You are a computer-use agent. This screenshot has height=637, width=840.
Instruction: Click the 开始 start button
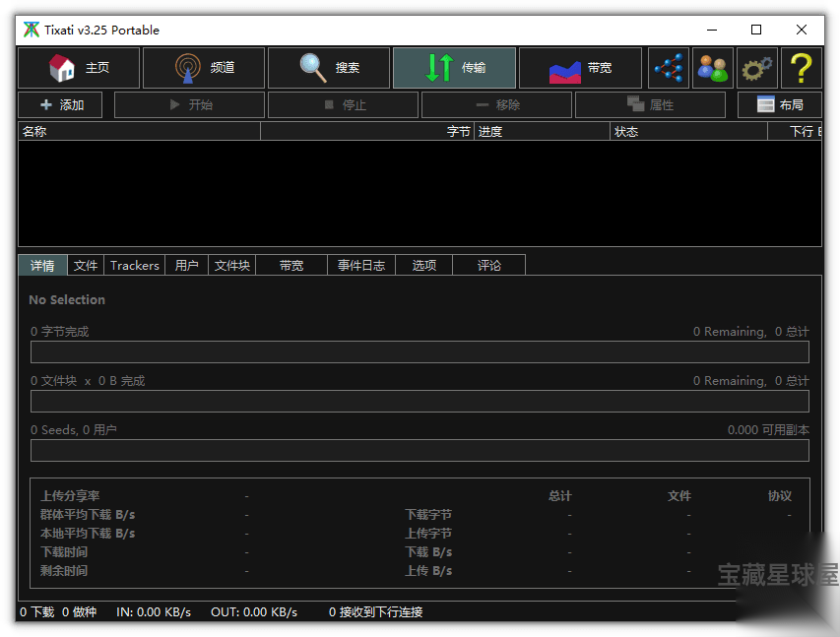(x=190, y=105)
